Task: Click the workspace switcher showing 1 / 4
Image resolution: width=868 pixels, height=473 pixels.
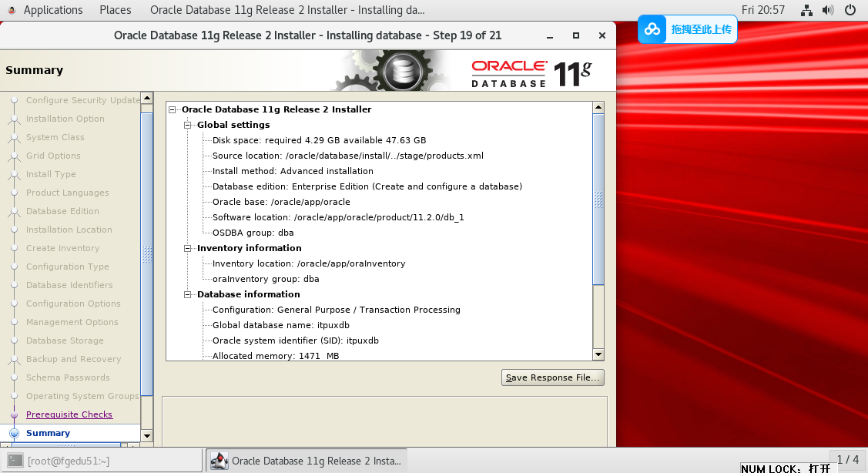Action: (x=847, y=460)
